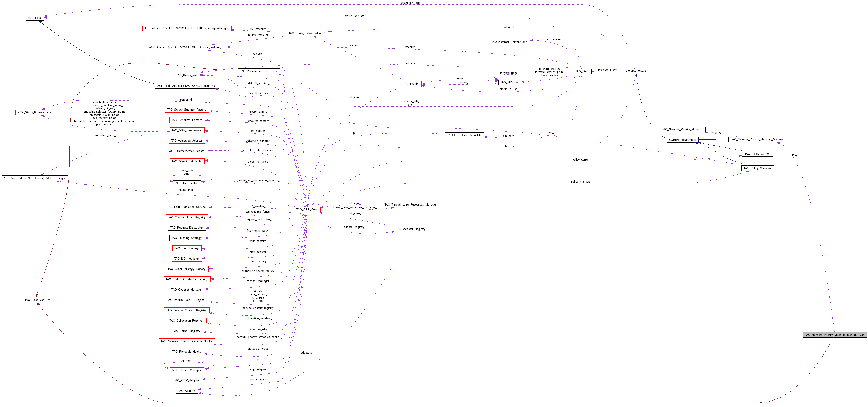868x407 pixels.
Task: Open the ACE_Time_Value node
Action: tap(187, 183)
